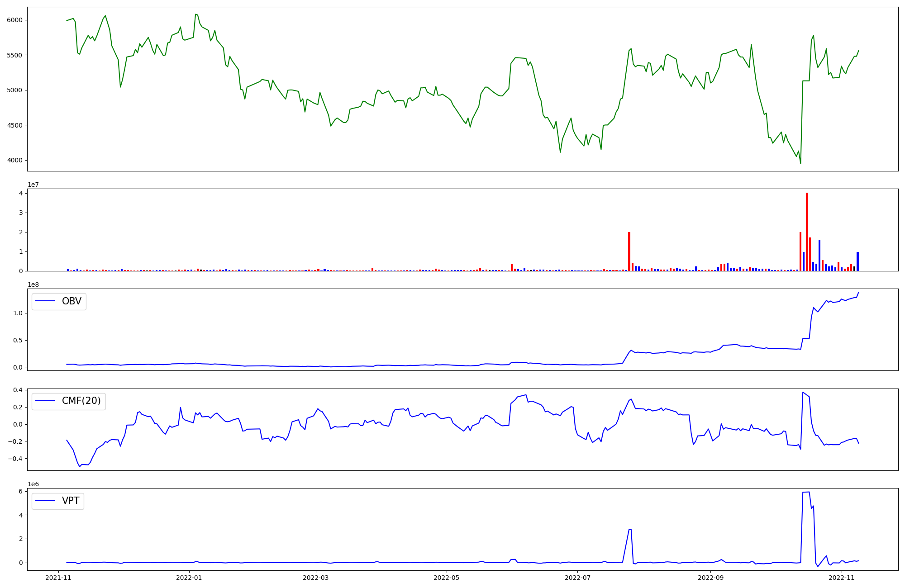Click blue line sample in OBV legend
This screenshot has width=905, height=588.
coord(45,301)
